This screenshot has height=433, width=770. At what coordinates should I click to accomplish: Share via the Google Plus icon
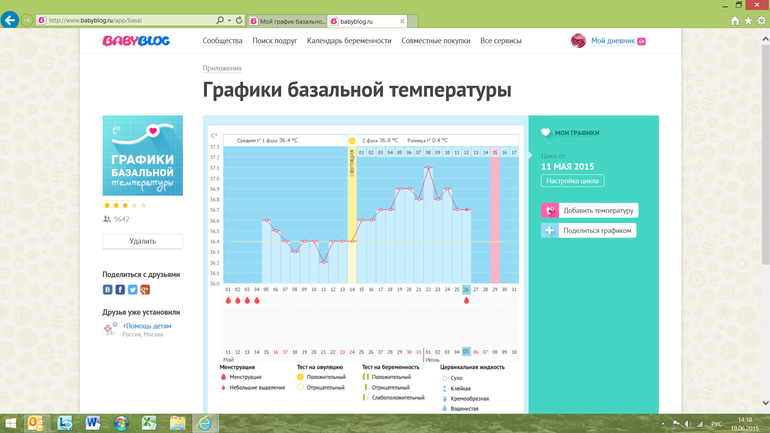(145, 290)
